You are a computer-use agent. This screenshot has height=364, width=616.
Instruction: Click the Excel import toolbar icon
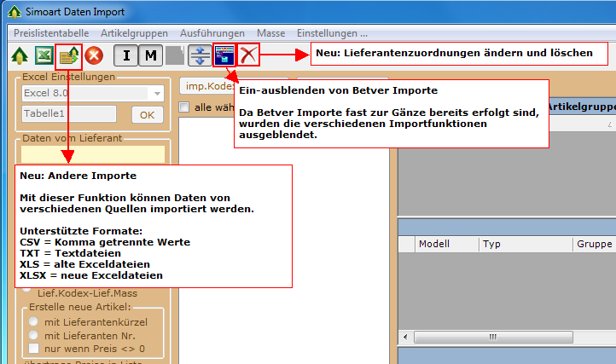point(44,56)
